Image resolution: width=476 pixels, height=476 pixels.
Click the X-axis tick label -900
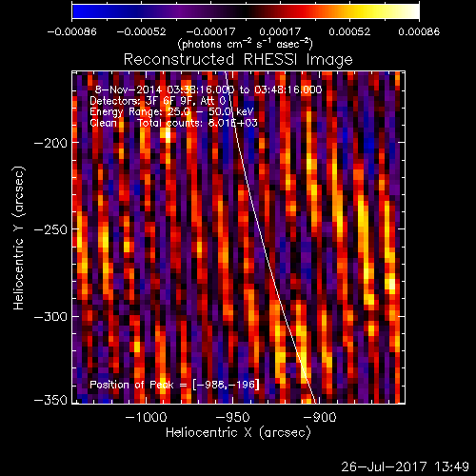[320, 417]
